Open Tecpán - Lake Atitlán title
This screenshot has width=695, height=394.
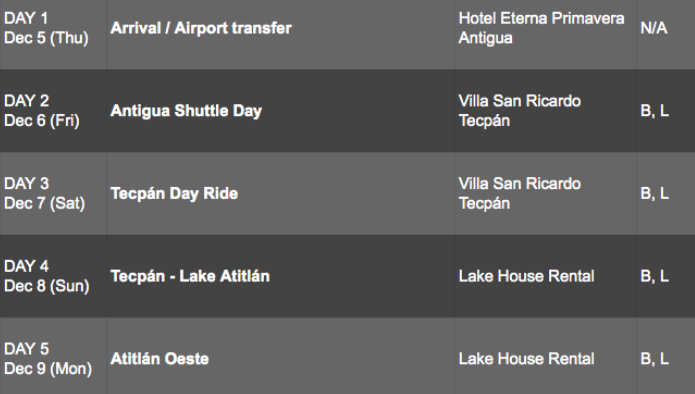click(190, 276)
